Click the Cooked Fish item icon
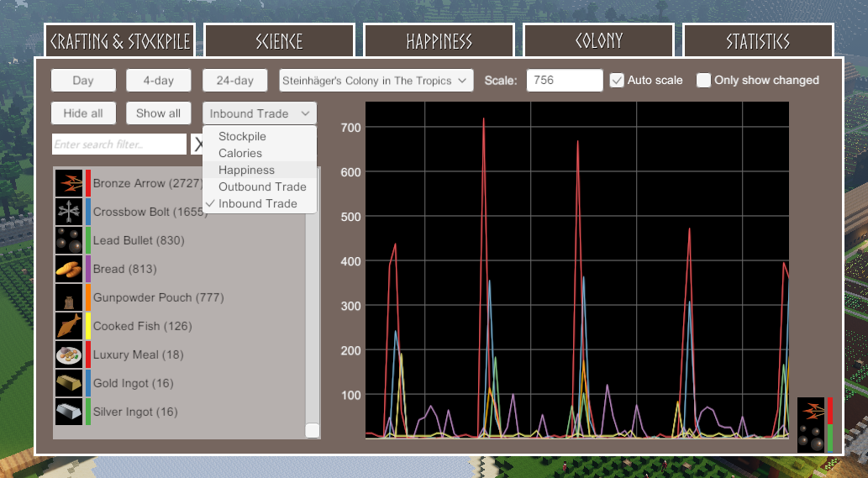The width and height of the screenshot is (868, 478). (x=69, y=326)
